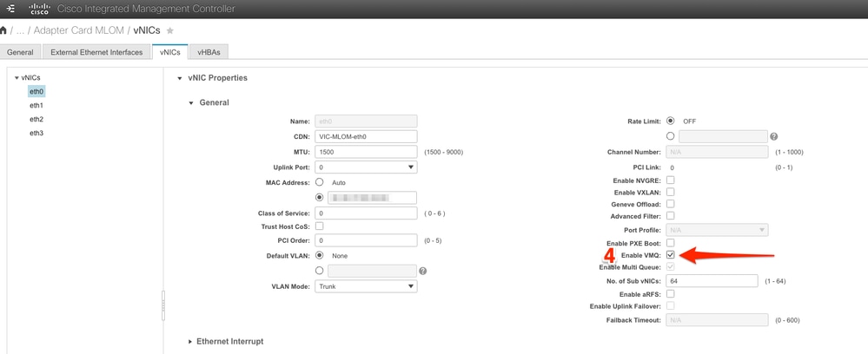Viewport: 868px width, 354px height.
Task: Click the MTU input field
Action: coord(366,152)
